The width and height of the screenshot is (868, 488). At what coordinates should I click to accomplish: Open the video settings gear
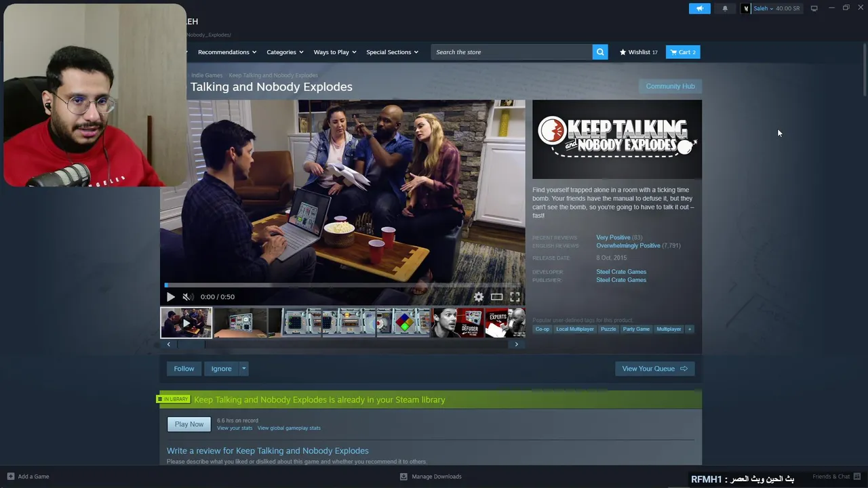pyautogui.click(x=479, y=297)
